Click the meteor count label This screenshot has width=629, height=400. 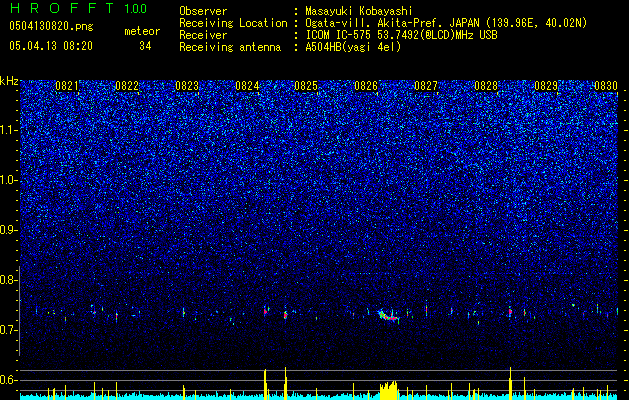(142, 31)
